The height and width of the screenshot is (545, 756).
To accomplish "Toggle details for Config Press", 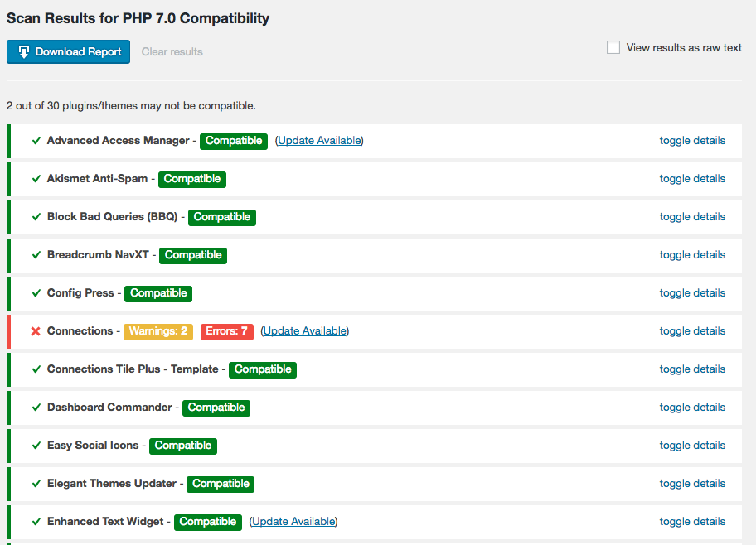I will click(692, 293).
